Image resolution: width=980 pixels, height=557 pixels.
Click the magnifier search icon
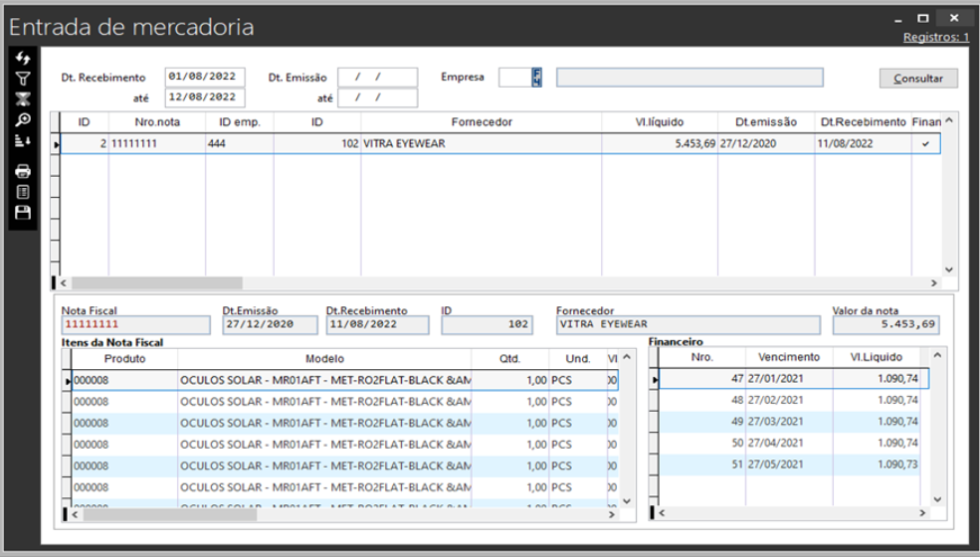pos(23,119)
